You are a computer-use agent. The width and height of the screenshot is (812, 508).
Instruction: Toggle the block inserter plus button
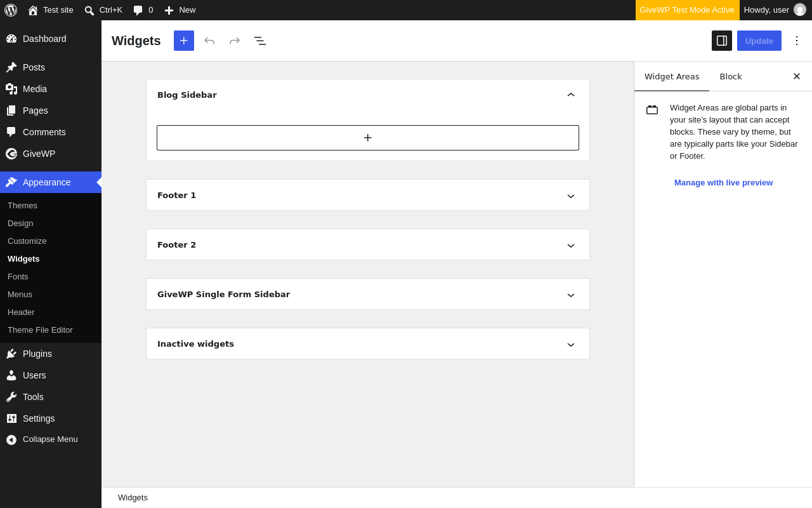coord(184,41)
